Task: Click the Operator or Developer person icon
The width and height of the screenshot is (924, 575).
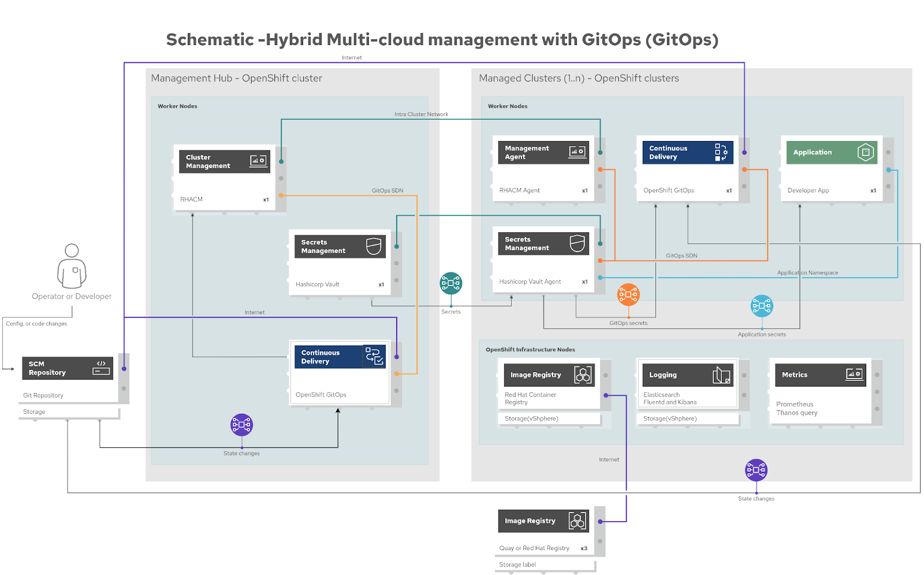Action: 72,266
